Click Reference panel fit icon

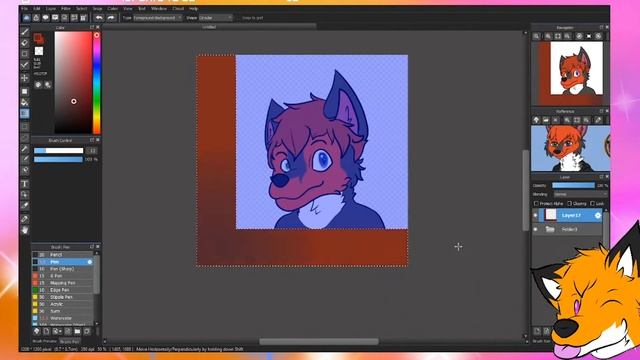(577, 120)
